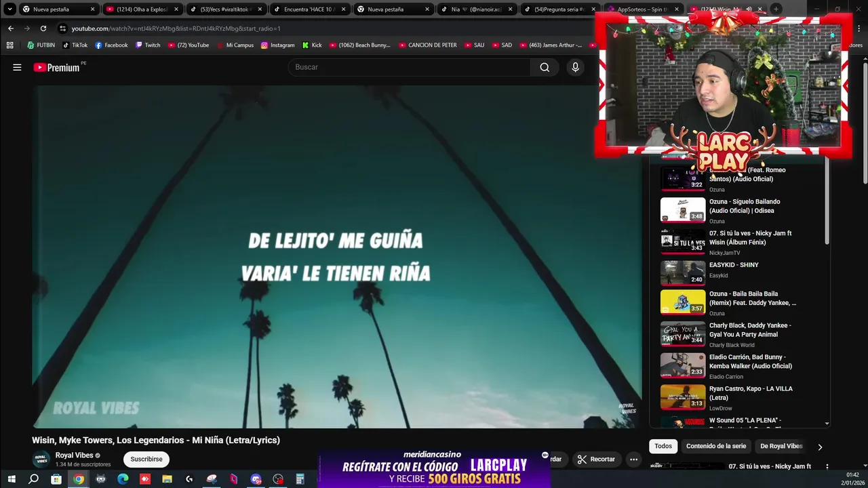Viewport: 868px width, 488px height.
Task: Click the browser address bar URL
Action: click(x=176, y=28)
